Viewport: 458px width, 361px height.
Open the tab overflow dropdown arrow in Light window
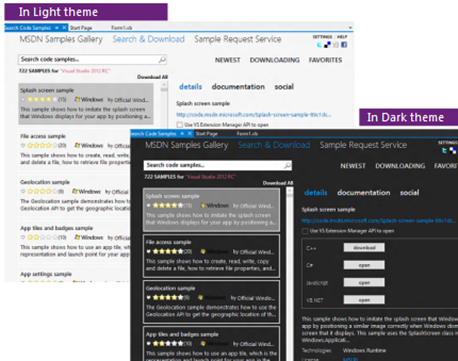(x=350, y=28)
